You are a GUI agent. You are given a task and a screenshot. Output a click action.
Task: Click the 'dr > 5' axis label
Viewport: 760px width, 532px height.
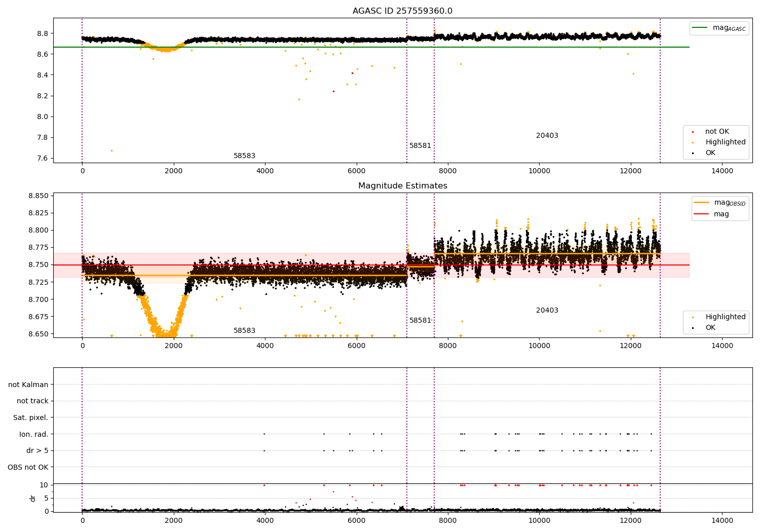click(37, 451)
